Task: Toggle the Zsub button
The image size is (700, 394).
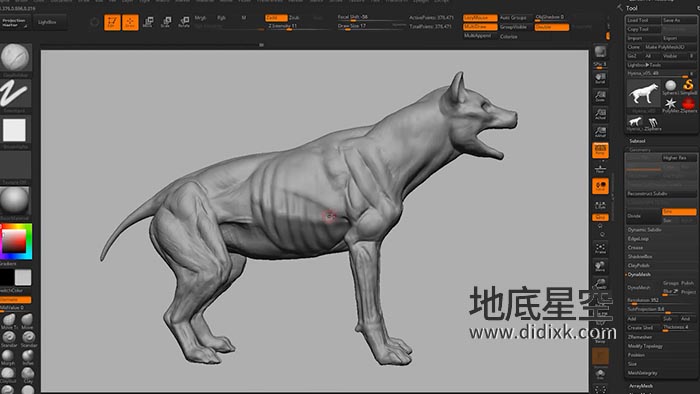Action: [295, 18]
